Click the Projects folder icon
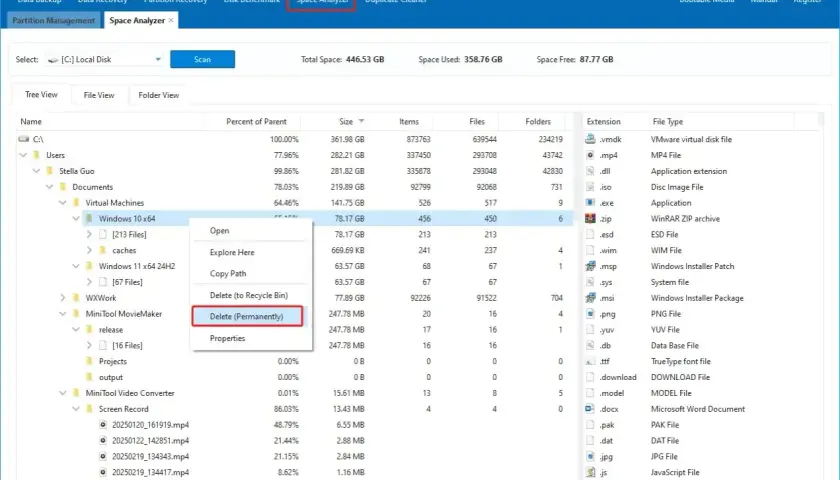 coord(89,361)
